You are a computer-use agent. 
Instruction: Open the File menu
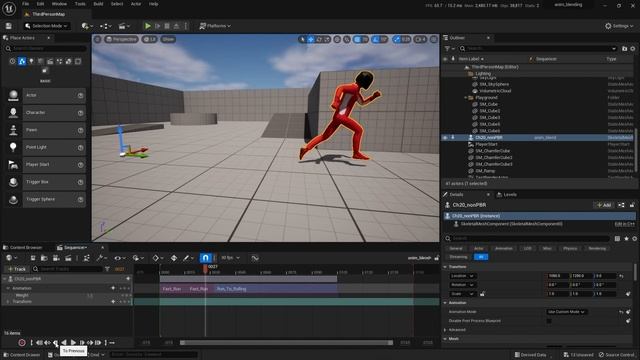click(x=25, y=4)
